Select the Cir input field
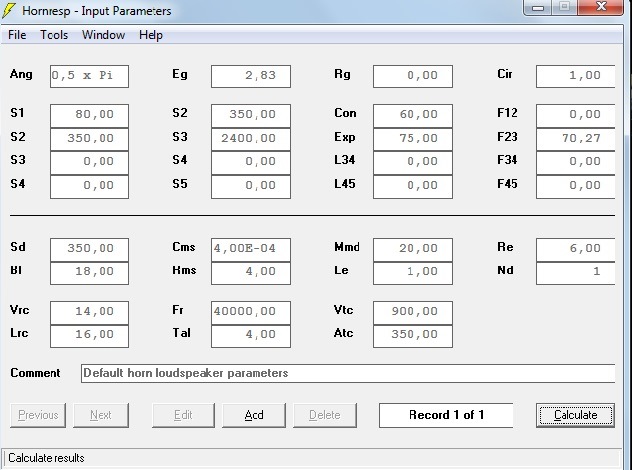 coord(575,76)
